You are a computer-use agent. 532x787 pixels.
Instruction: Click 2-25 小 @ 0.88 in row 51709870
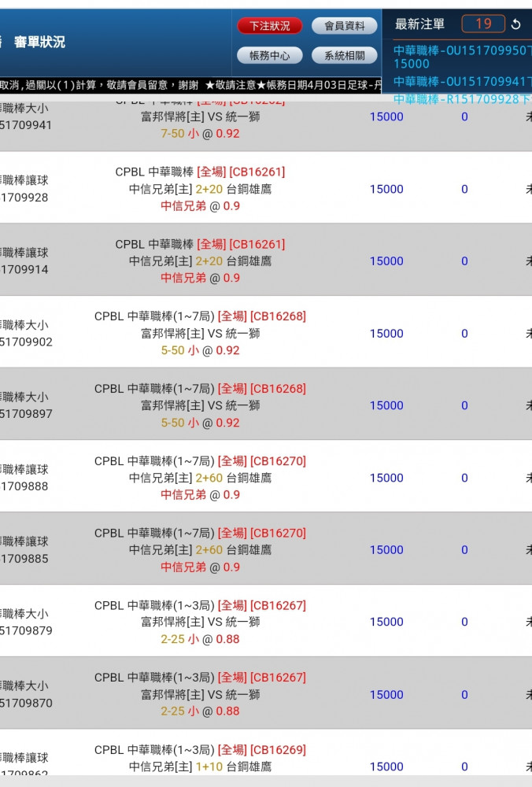coord(200,711)
